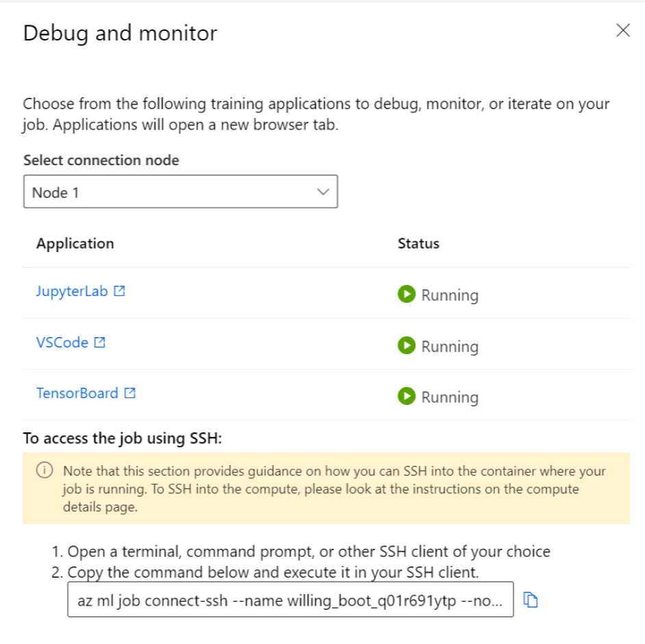Image resolution: width=645 pixels, height=644 pixels.
Task: Click the Application column header
Action: [75, 243]
